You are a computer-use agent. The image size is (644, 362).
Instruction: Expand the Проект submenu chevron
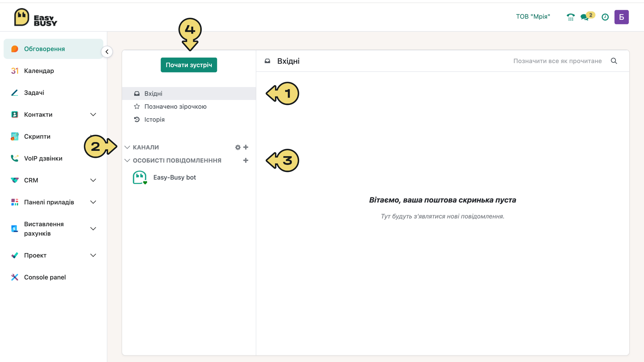click(x=93, y=255)
